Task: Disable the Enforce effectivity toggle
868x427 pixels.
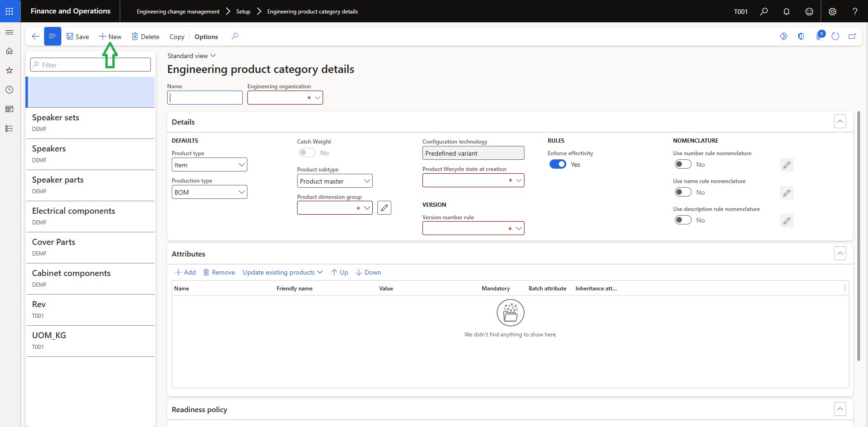Action: click(557, 164)
